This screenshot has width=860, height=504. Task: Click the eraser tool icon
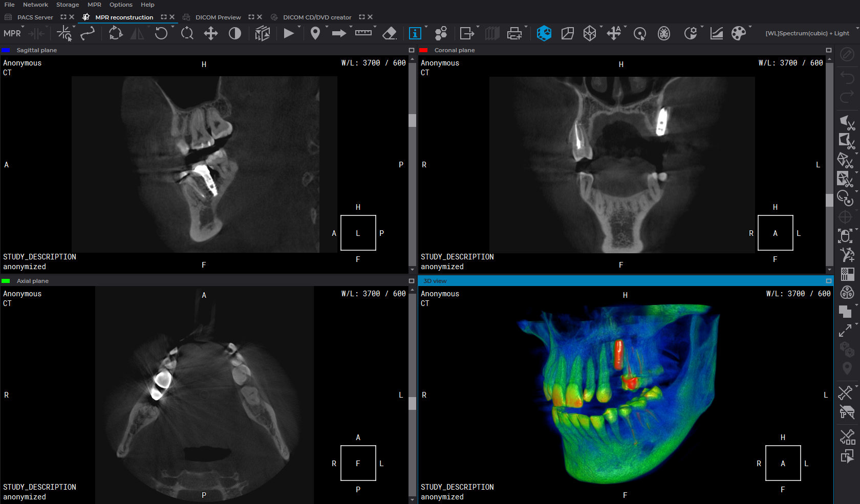pyautogui.click(x=390, y=34)
